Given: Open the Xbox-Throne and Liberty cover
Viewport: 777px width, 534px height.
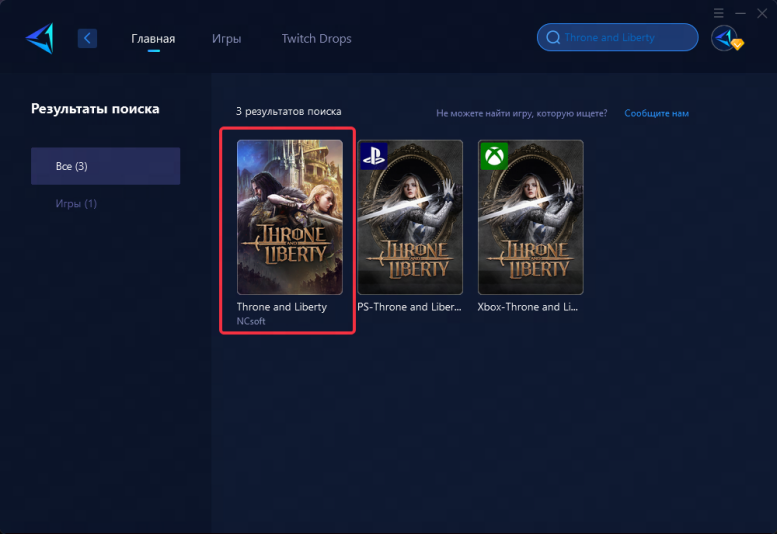Looking at the screenshot, I should (x=531, y=217).
